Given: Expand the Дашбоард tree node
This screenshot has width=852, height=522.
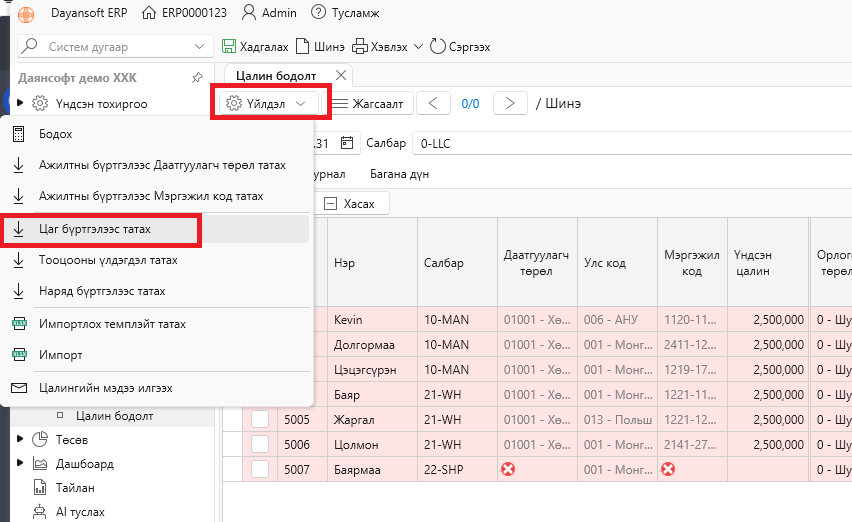Looking at the screenshot, I should click(x=20, y=463).
